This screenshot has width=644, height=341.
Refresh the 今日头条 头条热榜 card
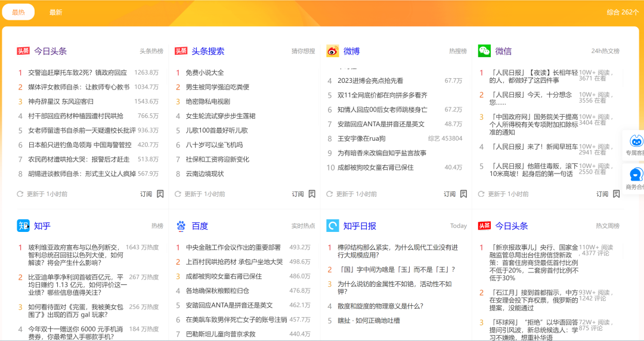point(20,194)
